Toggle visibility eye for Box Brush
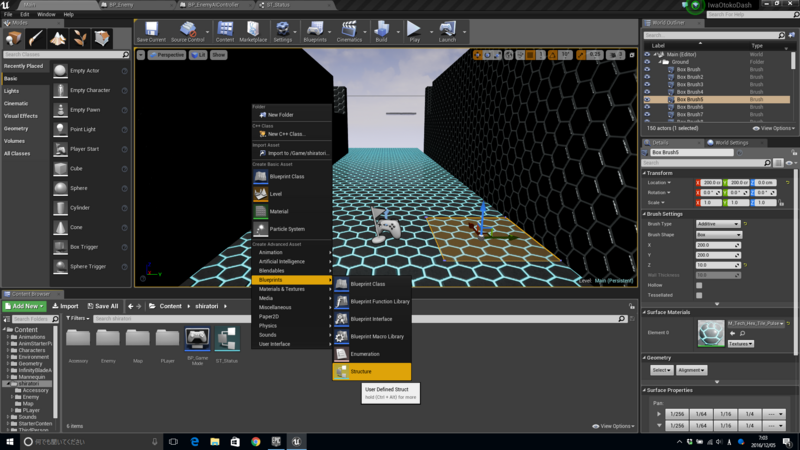This screenshot has width=800, height=450. pos(647,69)
